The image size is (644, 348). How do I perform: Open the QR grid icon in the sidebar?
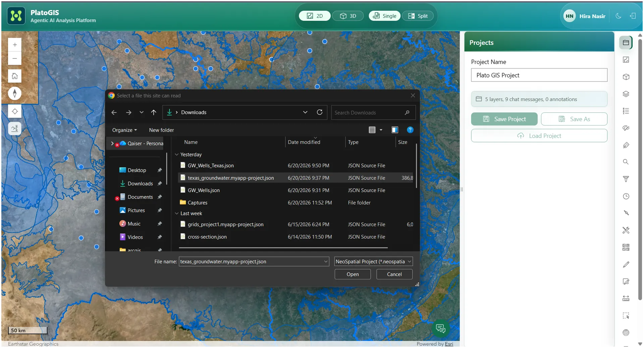click(x=626, y=247)
